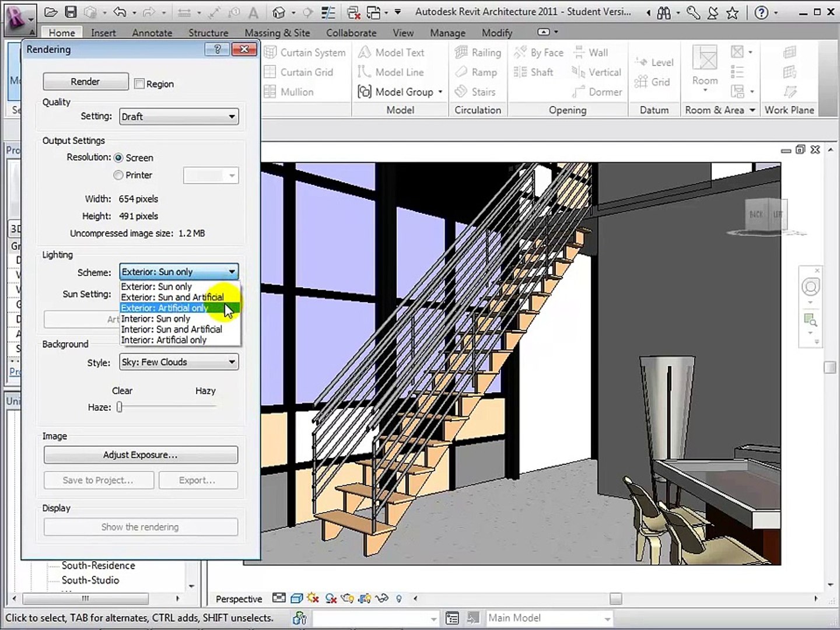The width and height of the screenshot is (840, 630).
Task: Click the Thin Lines icon
Action: click(x=328, y=12)
